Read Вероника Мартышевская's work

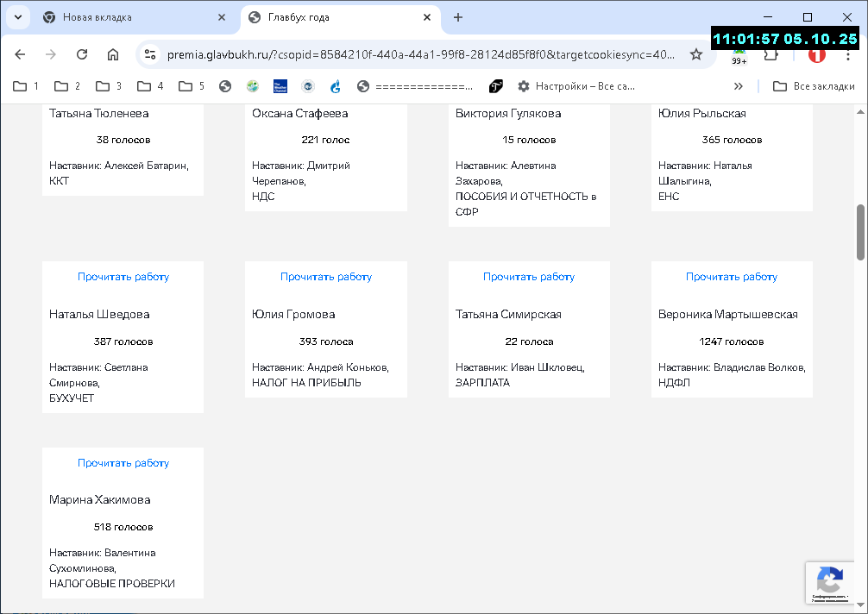click(x=731, y=277)
